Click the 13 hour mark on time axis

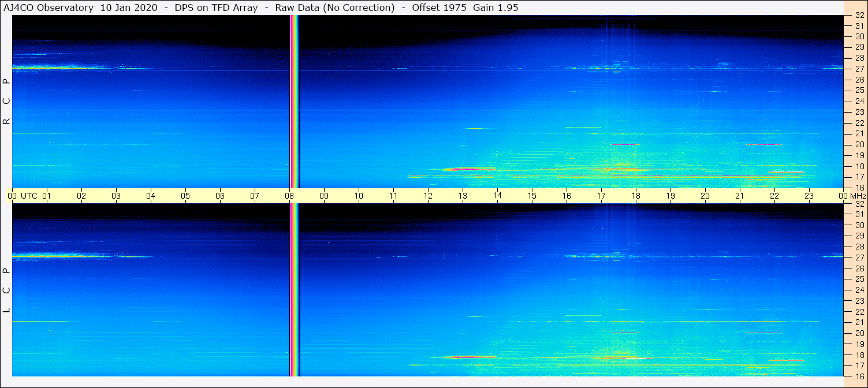click(463, 196)
